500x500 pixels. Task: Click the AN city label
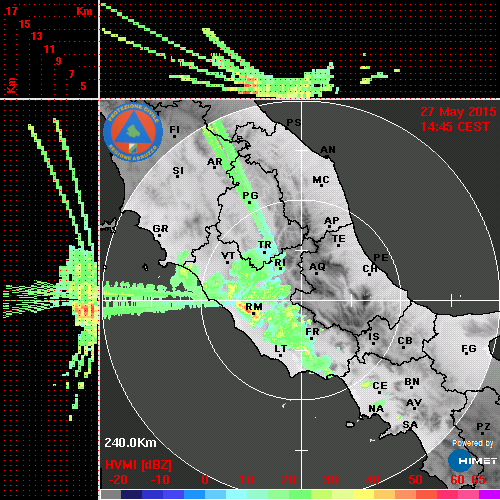click(328, 150)
